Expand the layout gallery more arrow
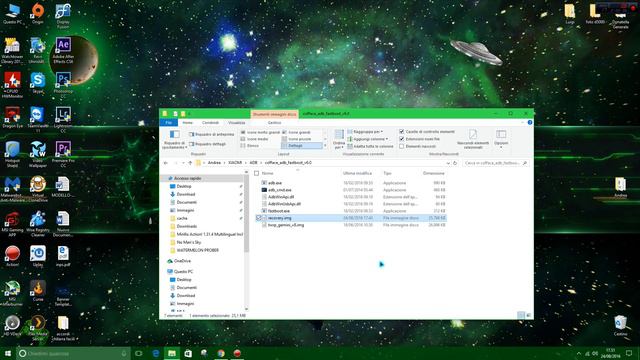Viewport: 640px width, 360px height. tap(325, 146)
